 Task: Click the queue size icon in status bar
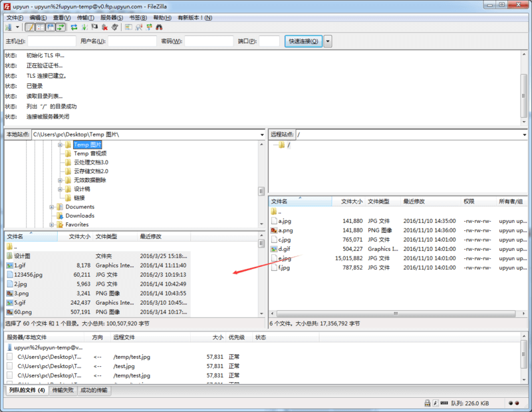click(444, 403)
